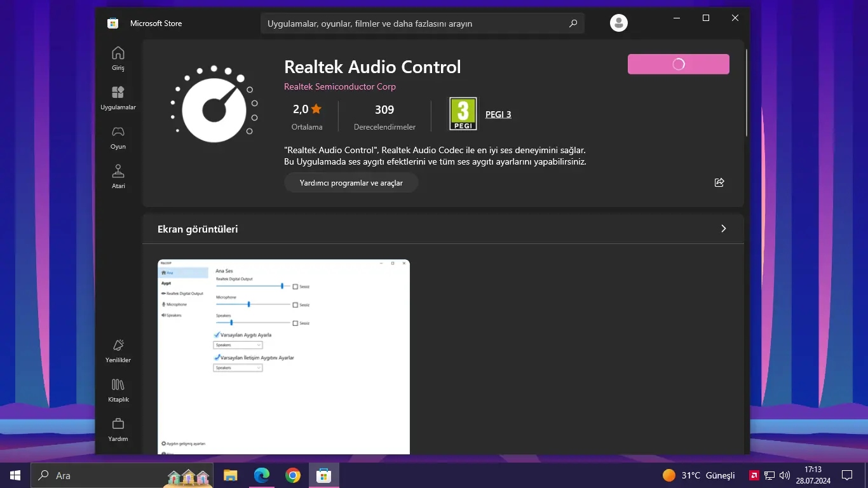Click the Store search field
868x488 pixels.
[423, 24]
